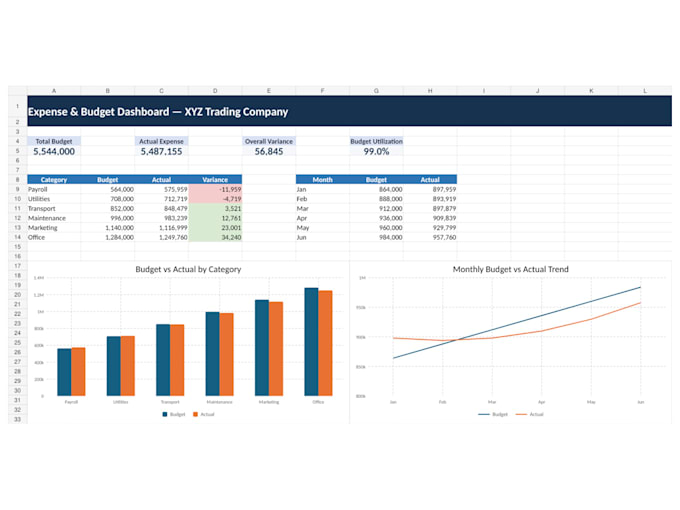Select the Feb month cell
The height and width of the screenshot is (510, 680).
(323, 199)
